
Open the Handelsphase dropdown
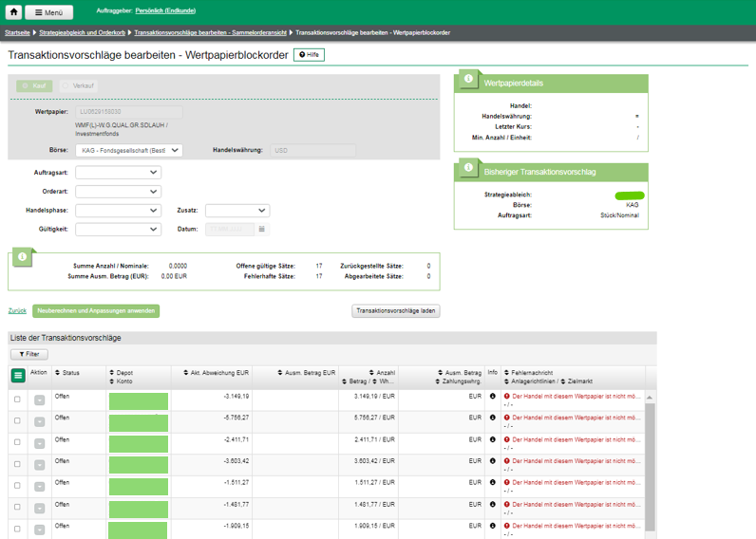[118, 211]
